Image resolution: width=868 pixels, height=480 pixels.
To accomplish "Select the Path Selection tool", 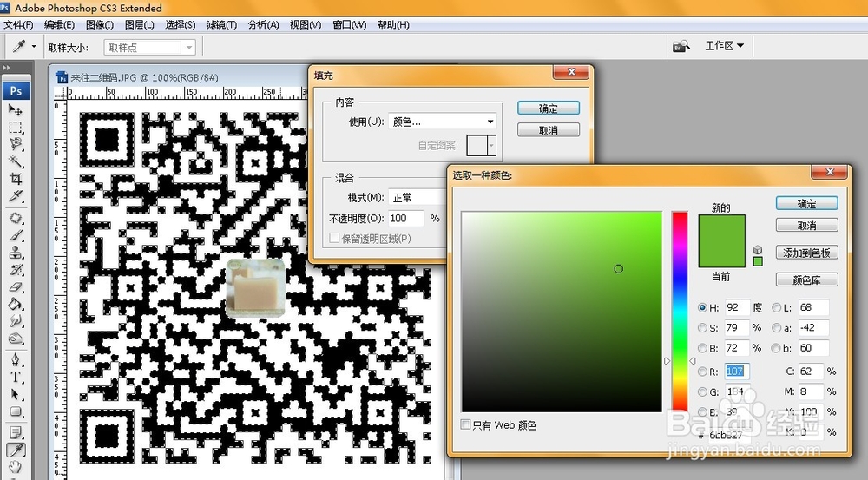I will pos(16,394).
